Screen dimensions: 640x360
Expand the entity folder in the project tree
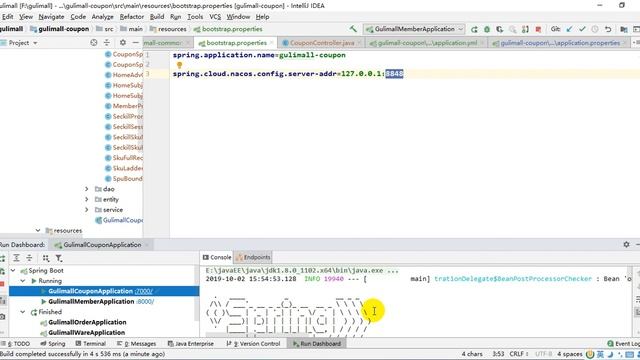[87, 199]
